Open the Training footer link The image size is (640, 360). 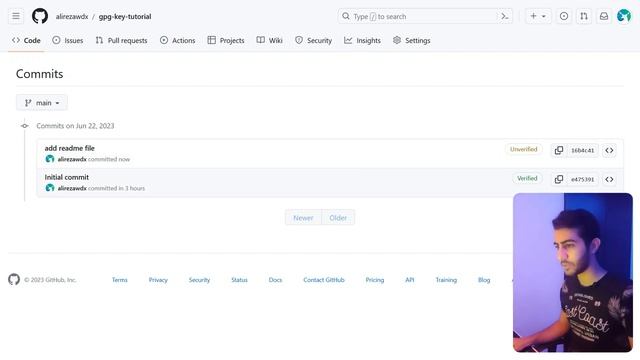point(446,280)
